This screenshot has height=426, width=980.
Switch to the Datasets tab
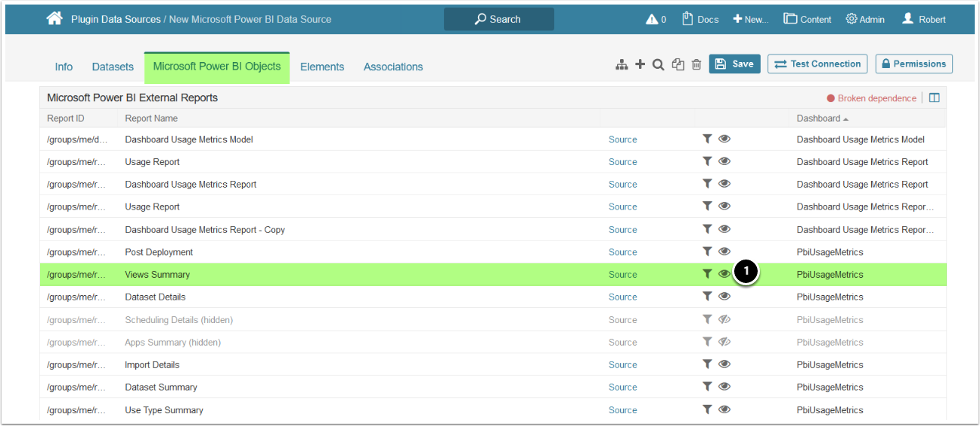click(113, 67)
